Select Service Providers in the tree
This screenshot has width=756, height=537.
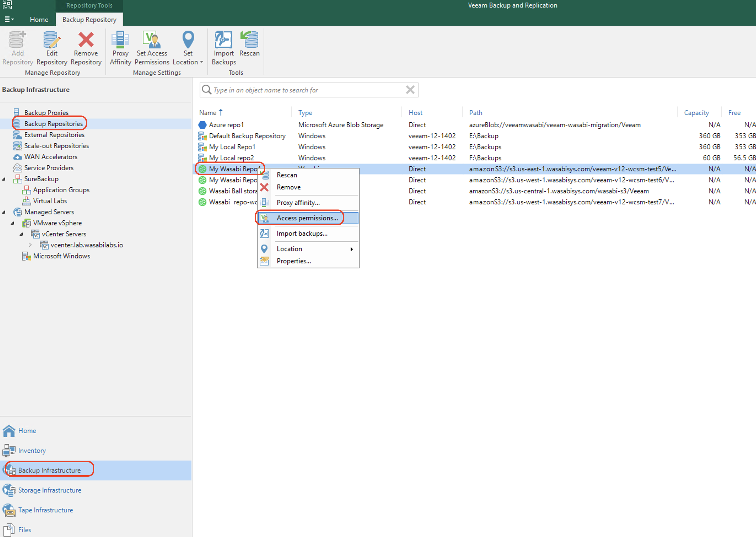pos(49,168)
